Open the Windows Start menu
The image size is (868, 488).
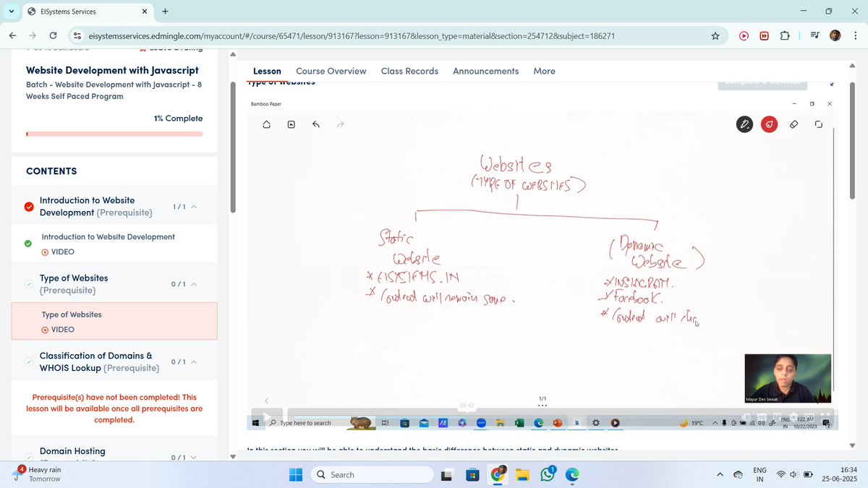click(x=296, y=474)
